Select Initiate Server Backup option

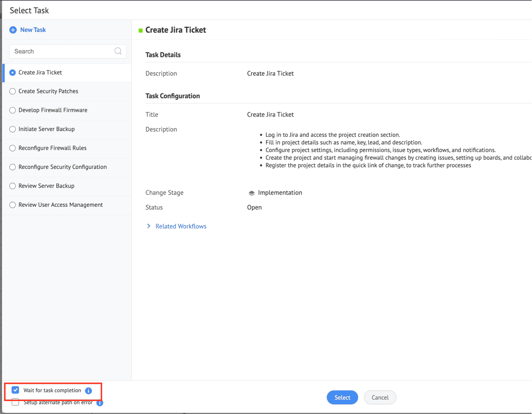(x=12, y=129)
